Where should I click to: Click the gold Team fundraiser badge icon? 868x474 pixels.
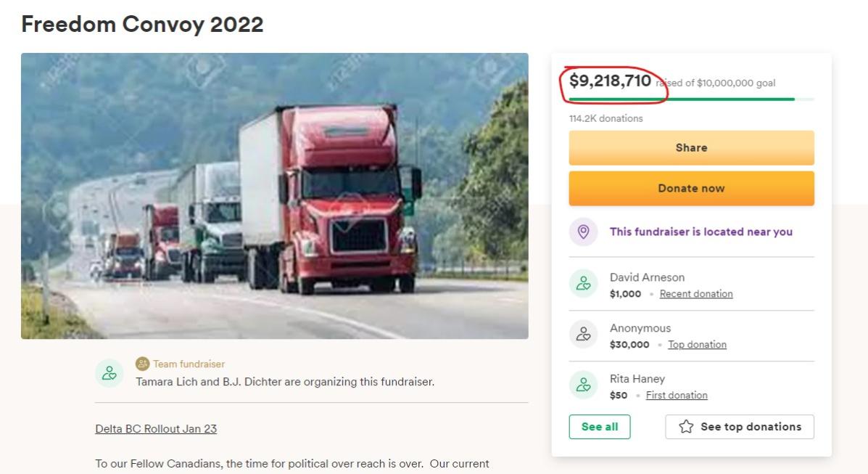[142, 364]
